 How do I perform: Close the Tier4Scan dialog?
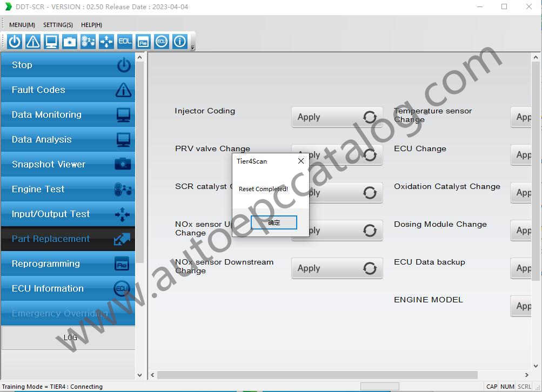click(301, 161)
